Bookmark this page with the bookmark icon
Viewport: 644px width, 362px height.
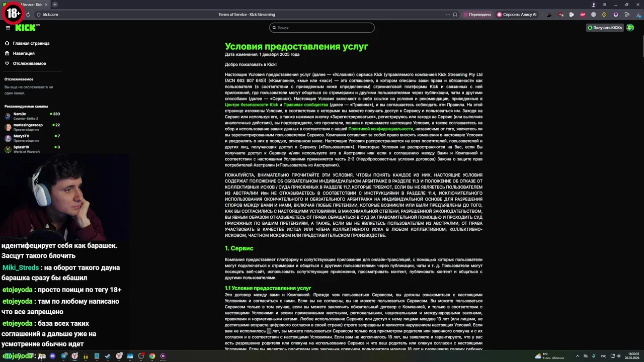455,15
